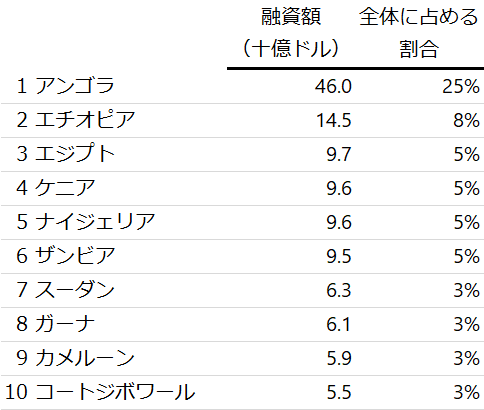Click the 25% share value
The width and height of the screenshot is (484, 410).
click(461, 86)
